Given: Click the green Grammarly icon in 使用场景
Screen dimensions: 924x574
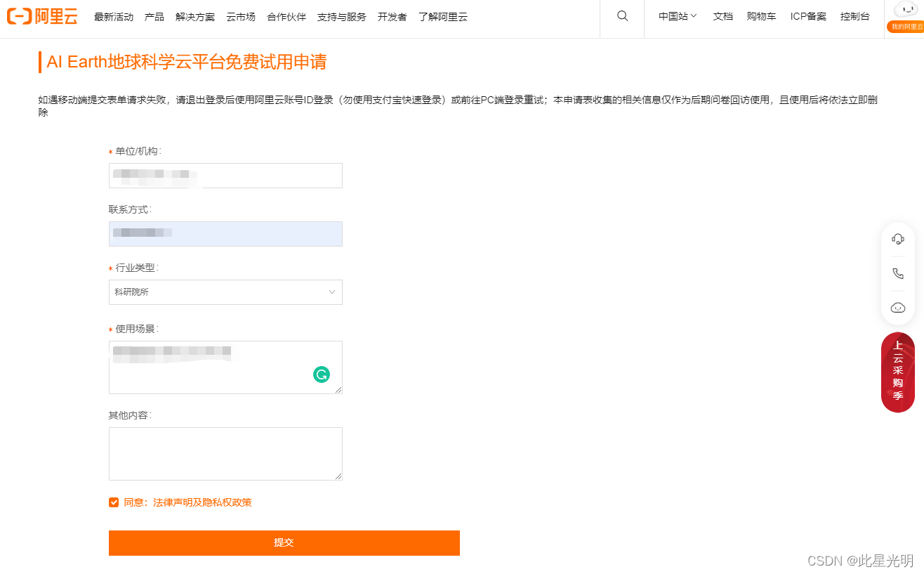Looking at the screenshot, I should click(x=322, y=374).
